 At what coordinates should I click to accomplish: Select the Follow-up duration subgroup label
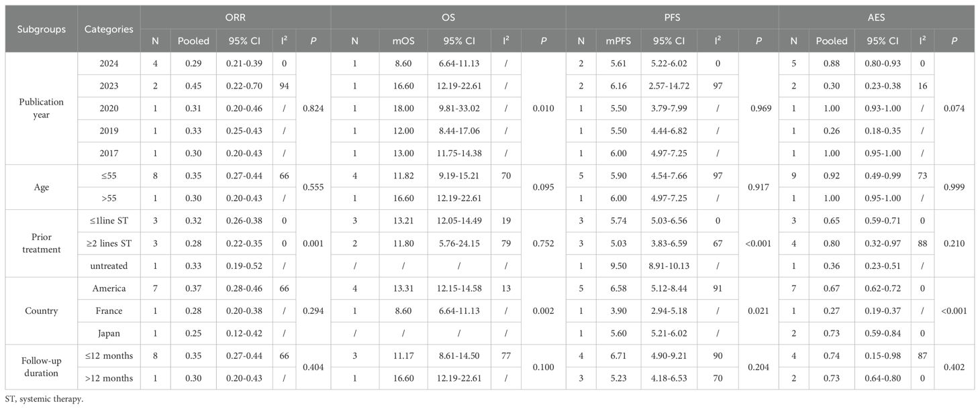(x=40, y=367)
